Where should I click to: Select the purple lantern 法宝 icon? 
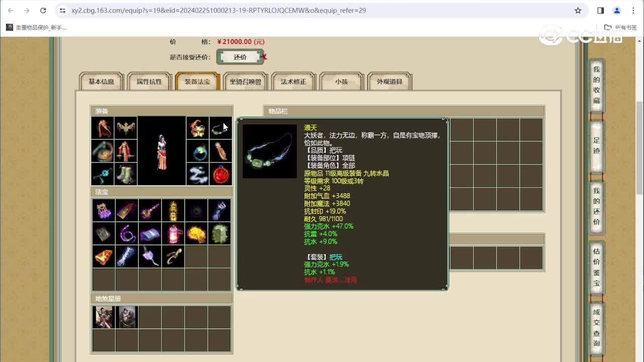(104, 210)
